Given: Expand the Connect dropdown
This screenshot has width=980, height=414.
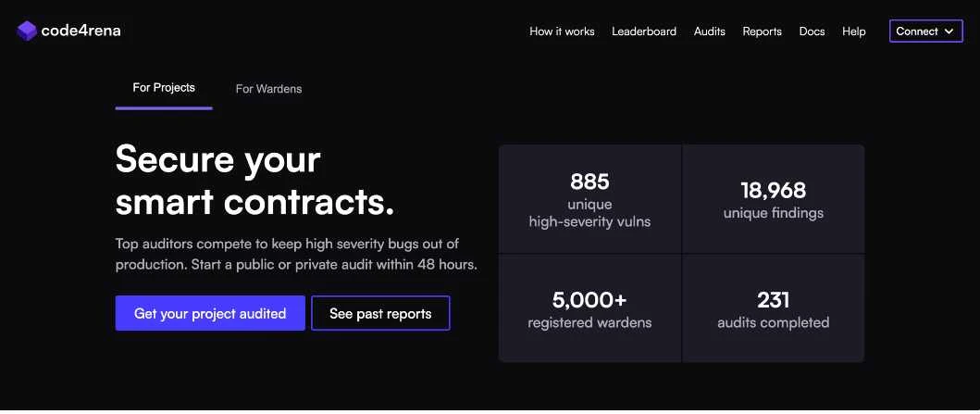Looking at the screenshot, I should click(x=925, y=31).
